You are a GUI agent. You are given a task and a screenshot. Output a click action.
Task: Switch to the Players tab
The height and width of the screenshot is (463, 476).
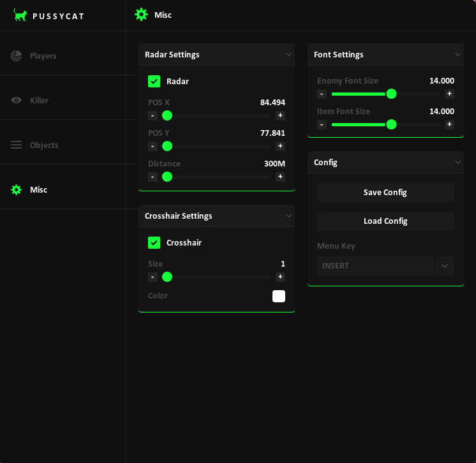(43, 56)
